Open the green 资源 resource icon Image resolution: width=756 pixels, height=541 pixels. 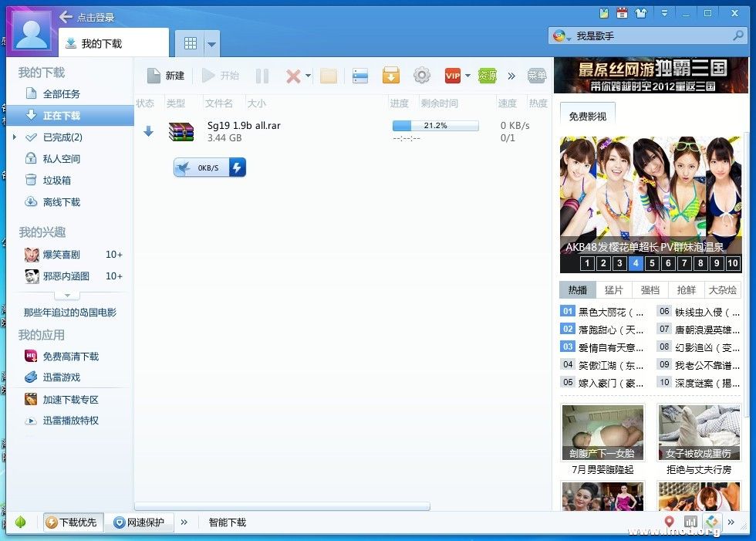487,75
